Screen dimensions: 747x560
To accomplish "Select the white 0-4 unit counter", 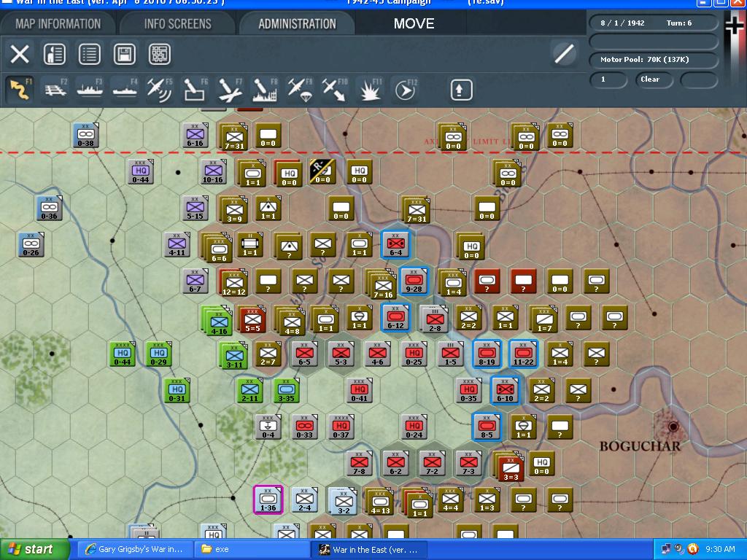I will [x=268, y=427].
